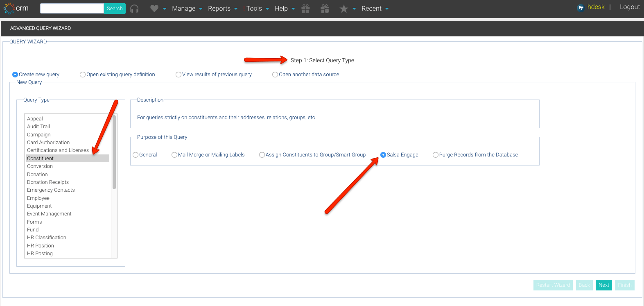Image resolution: width=644 pixels, height=306 pixels.
Task: Select View results of previous query
Action: click(x=179, y=75)
